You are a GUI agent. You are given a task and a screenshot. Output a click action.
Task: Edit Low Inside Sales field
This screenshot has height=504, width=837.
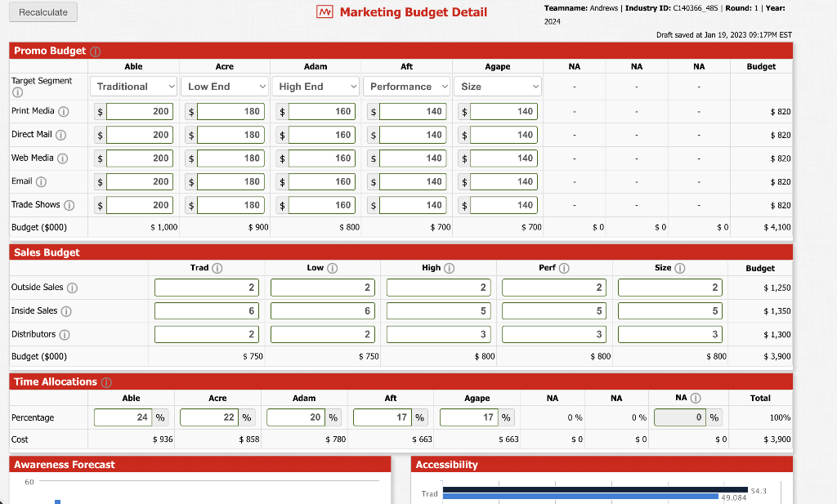coord(322,311)
